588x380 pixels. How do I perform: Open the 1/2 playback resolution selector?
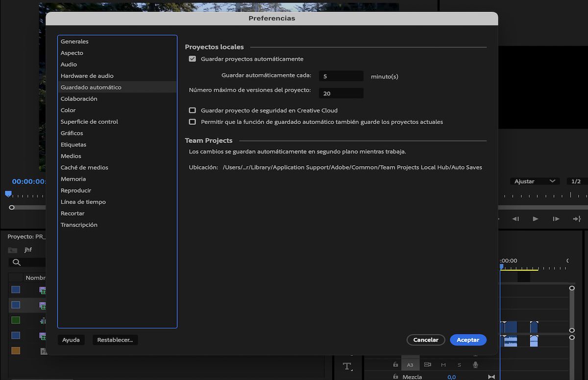point(576,181)
